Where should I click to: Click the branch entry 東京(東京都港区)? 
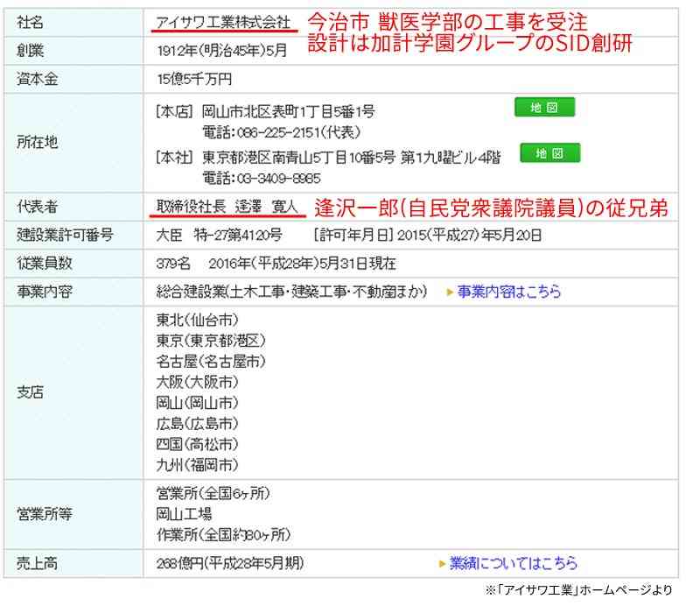pyautogui.click(x=211, y=341)
